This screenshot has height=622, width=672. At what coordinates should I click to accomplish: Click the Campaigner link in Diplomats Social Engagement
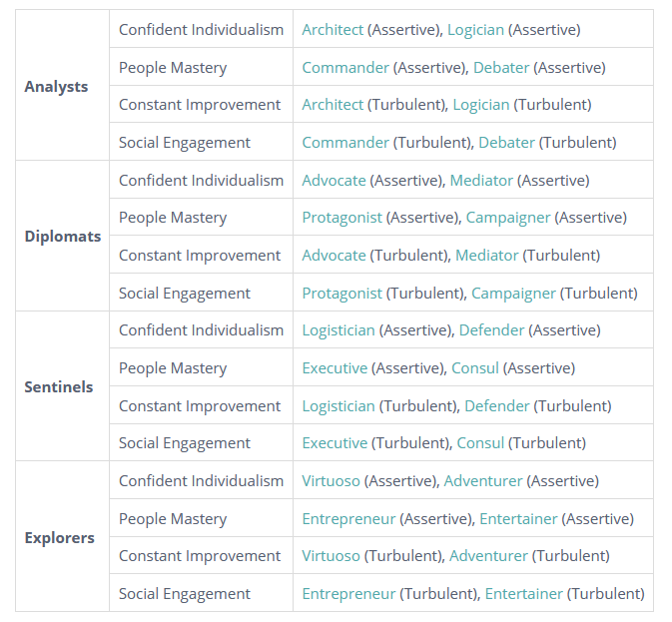pyautogui.click(x=513, y=294)
